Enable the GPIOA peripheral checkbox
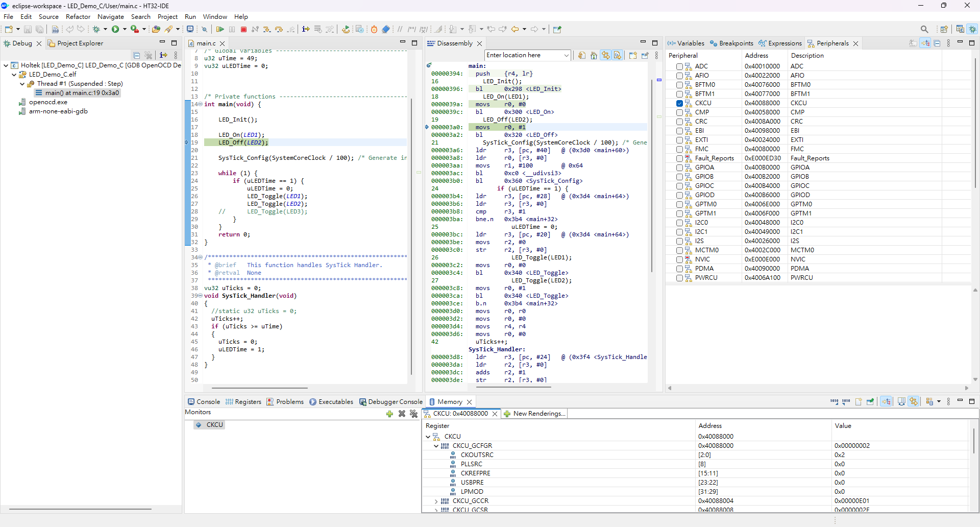 click(679, 167)
